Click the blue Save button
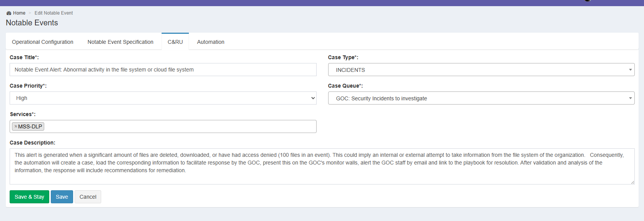This screenshot has height=221, width=644. point(62,197)
